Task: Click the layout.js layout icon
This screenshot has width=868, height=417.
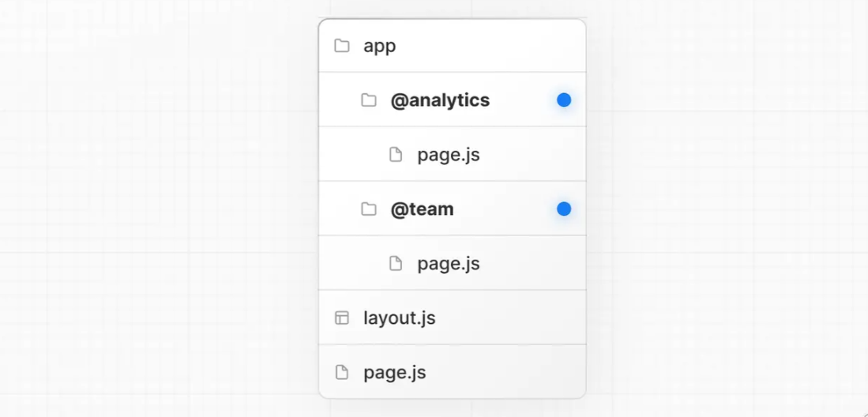Action: (341, 318)
